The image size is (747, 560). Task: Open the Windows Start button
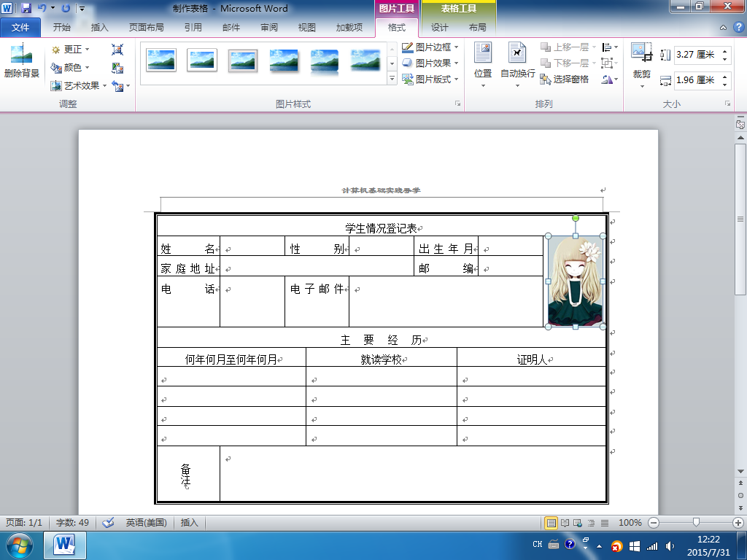pos(20,545)
